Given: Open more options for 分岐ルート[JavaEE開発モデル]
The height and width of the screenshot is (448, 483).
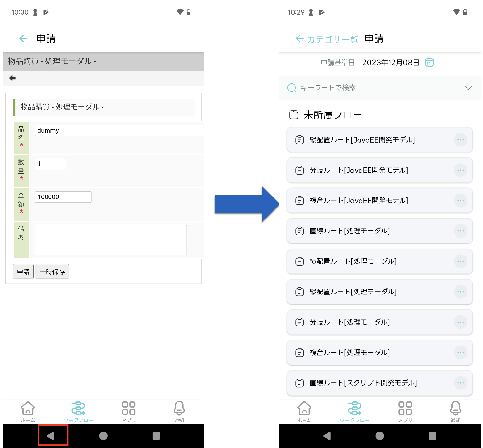Looking at the screenshot, I should click(461, 170).
